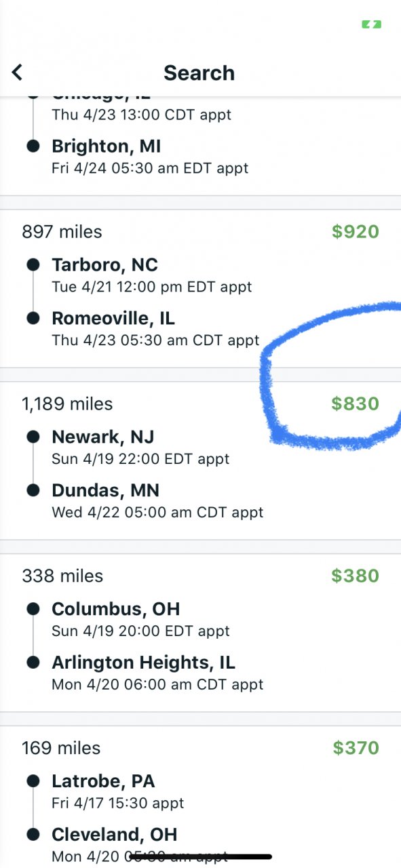This screenshot has width=401, height=868.
Task: Tap the Latrobe, PA origin dot
Action: pyautogui.click(x=33, y=782)
